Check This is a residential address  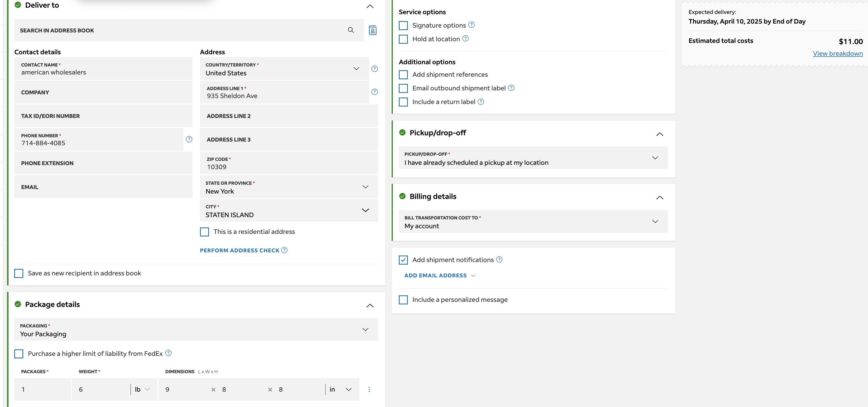pos(205,232)
